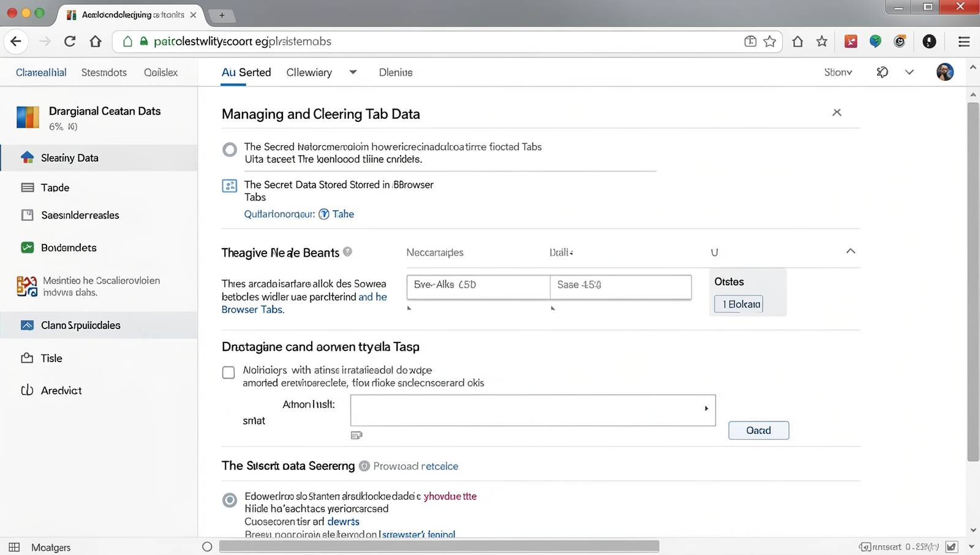Follow the Prowıoad retceice link
Viewport: 980px width, 555px height.
(x=415, y=466)
